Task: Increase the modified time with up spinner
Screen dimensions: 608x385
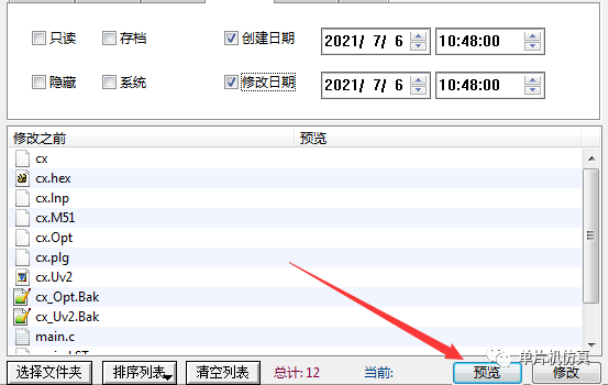Action: (532, 80)
